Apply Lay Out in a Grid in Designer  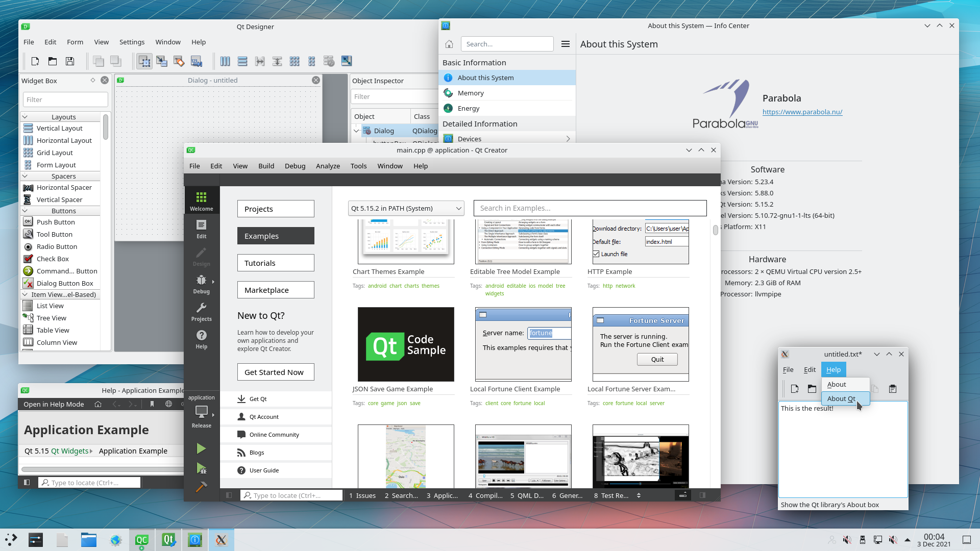295,61
